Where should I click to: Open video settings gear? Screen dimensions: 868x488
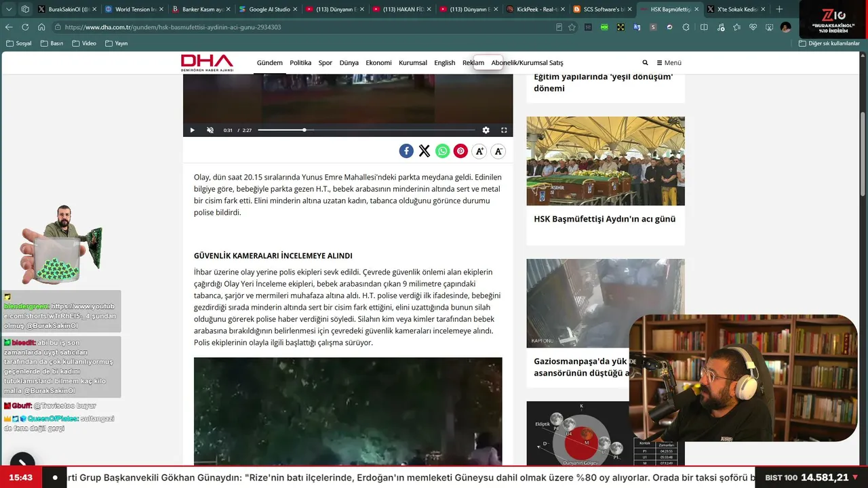tap(486, 130)
